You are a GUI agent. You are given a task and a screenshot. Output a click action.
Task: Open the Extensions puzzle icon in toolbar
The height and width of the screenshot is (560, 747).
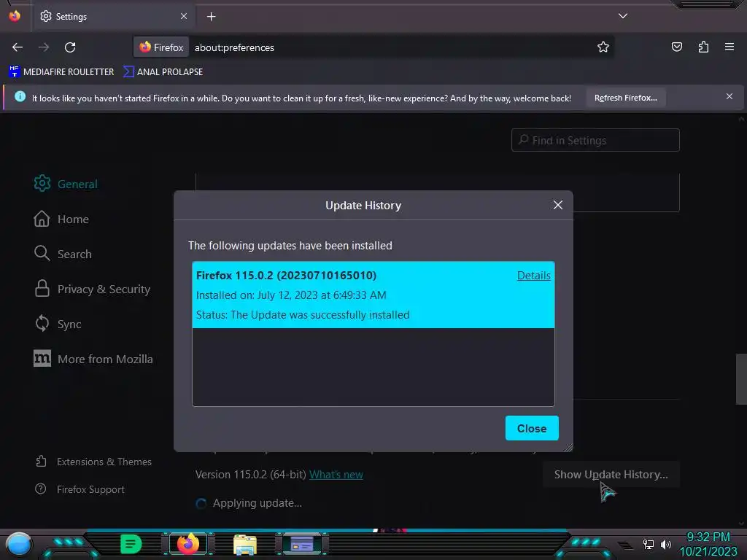pyautogui.click(x=703, y=47)
